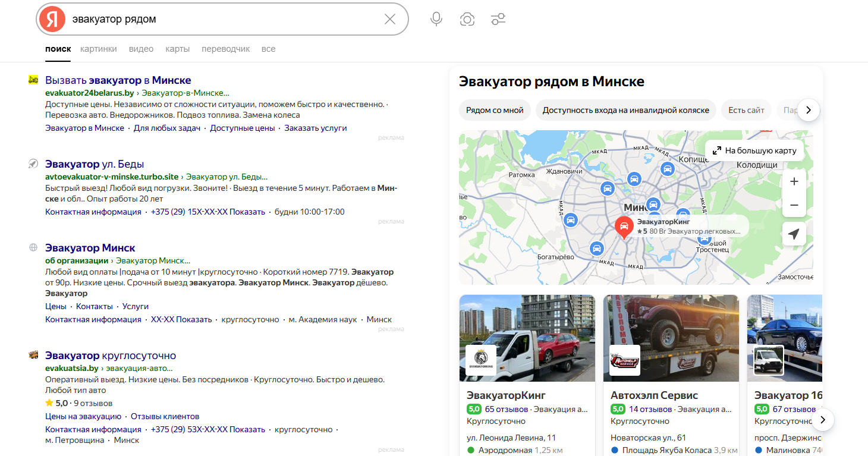This screenshot has width=868, height=456.
Task: Click the red ЭвакуаторКинг map pin
Action: [624, 227]
